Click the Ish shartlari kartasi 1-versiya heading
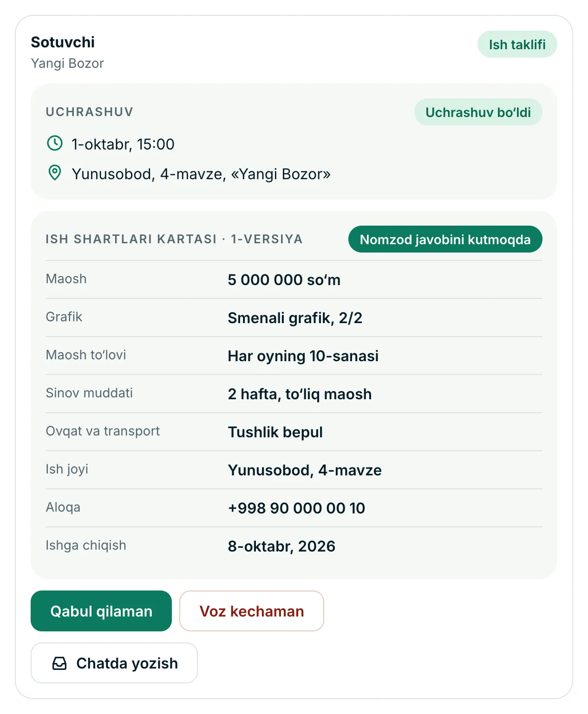This screenshot has width=588, height=714. point(174,239)
